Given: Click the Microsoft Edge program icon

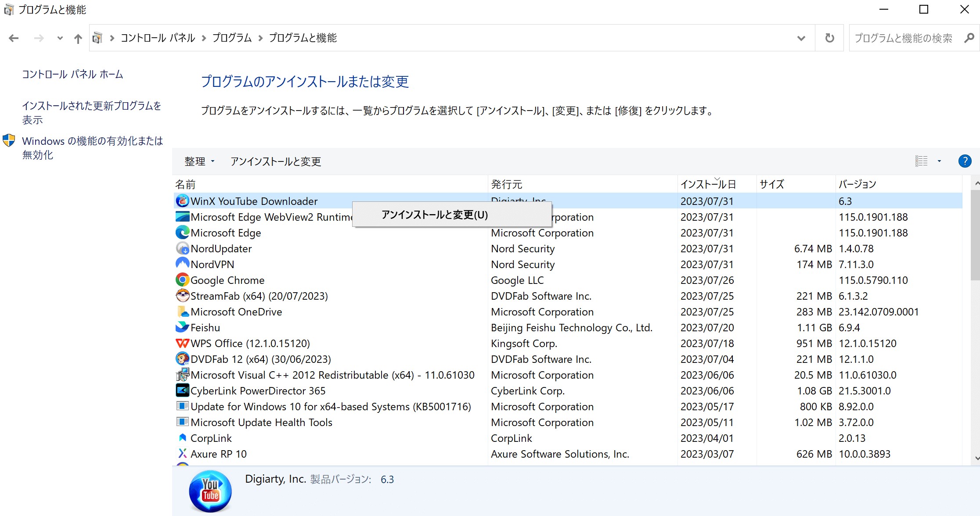Looking at the screenshot, I should click(182, 233).
